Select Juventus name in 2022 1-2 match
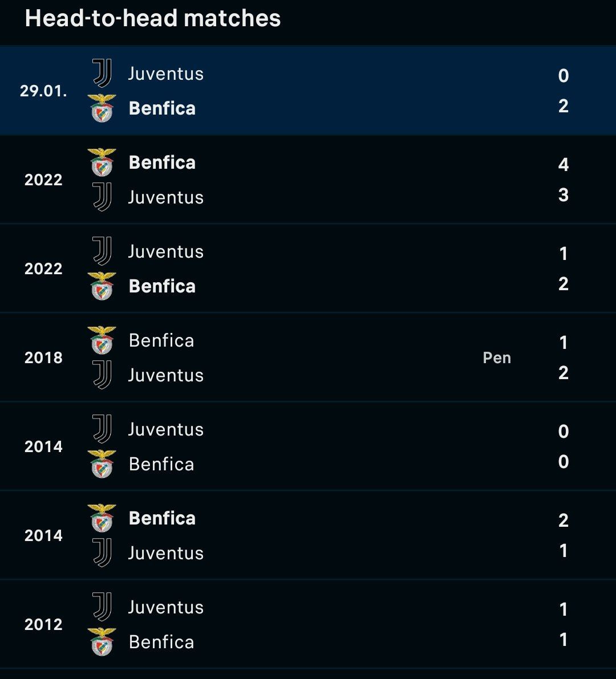 tap(166, 251)
